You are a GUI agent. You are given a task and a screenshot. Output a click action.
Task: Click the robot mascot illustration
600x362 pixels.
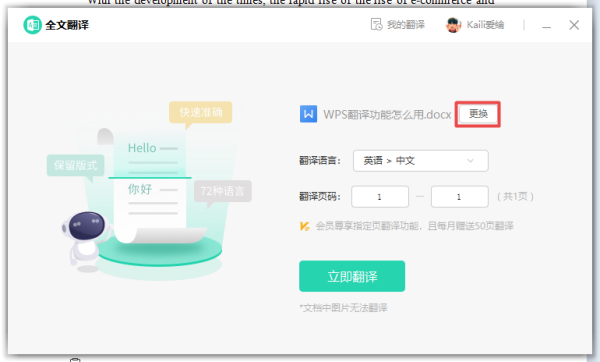point(86,242)
